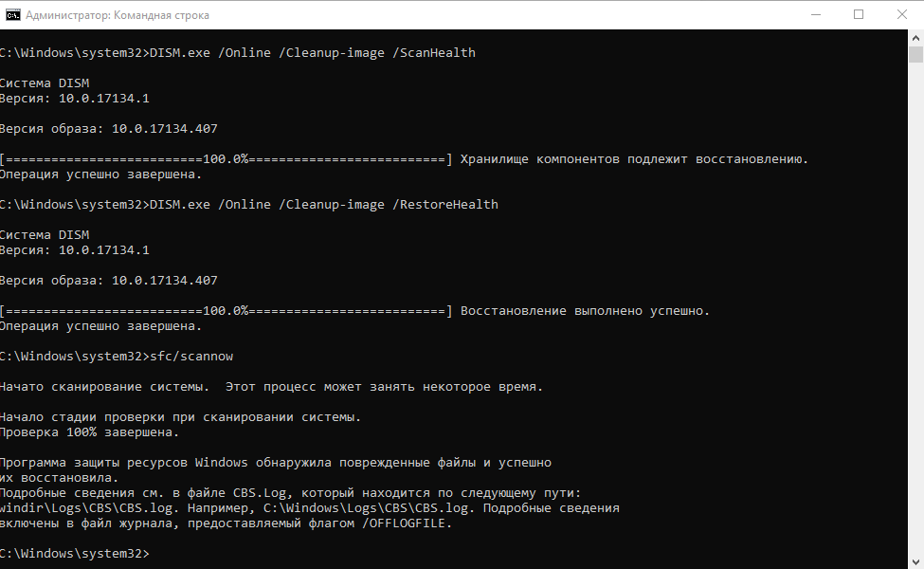The height and width of the screenshot is (569, 924).
Task: Click first 'Операция успешно завершена.' after ScanHealth
Action: click(x=100, y=174)
